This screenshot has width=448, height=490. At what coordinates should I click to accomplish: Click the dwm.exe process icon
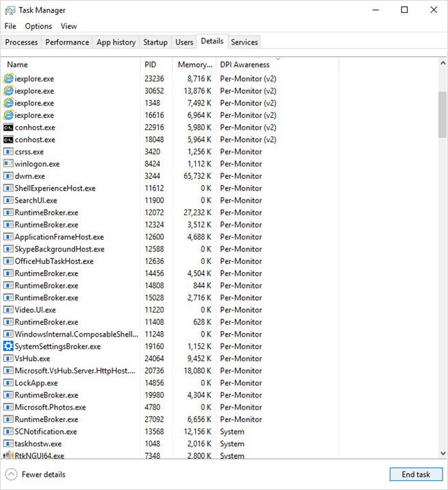(x=8, y=176)
